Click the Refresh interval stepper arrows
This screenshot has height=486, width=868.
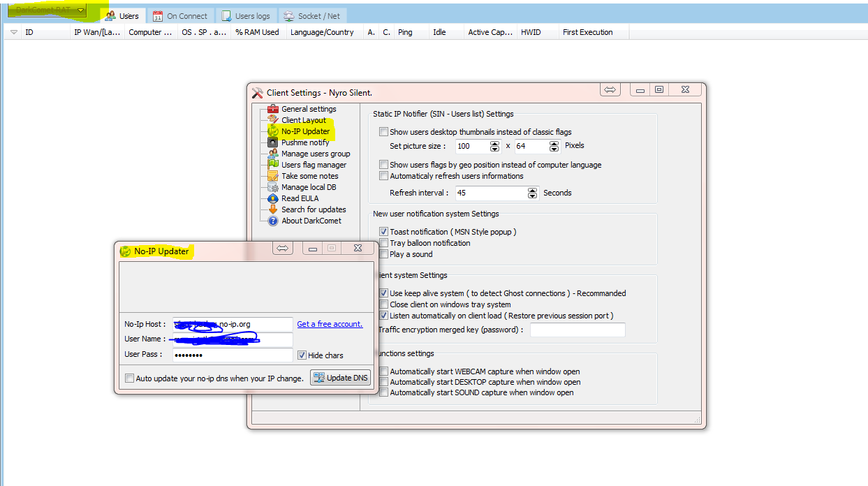533,193
